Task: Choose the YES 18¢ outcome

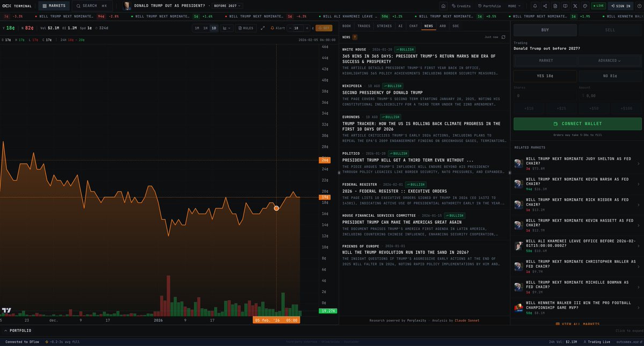Action: [545, 76]
